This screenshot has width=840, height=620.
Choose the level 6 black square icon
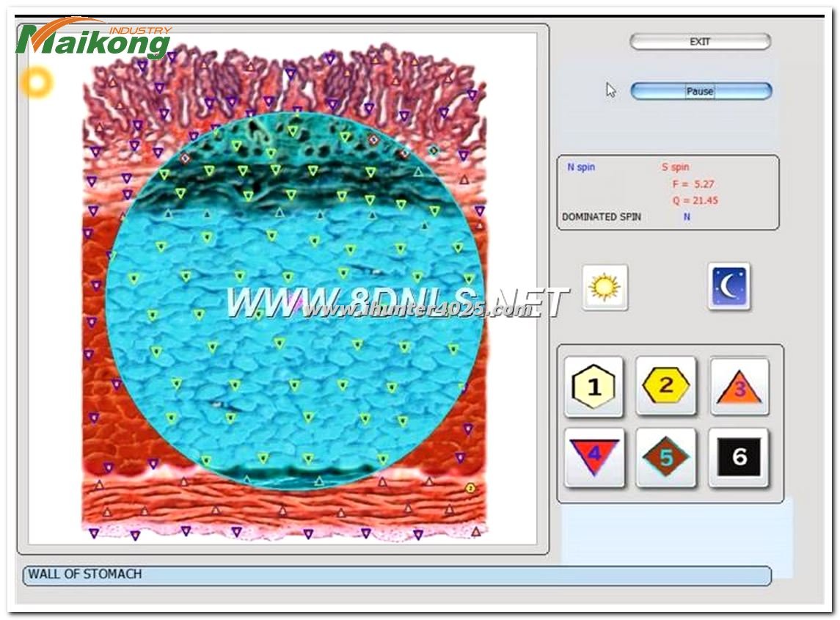[x=739, y=457]
